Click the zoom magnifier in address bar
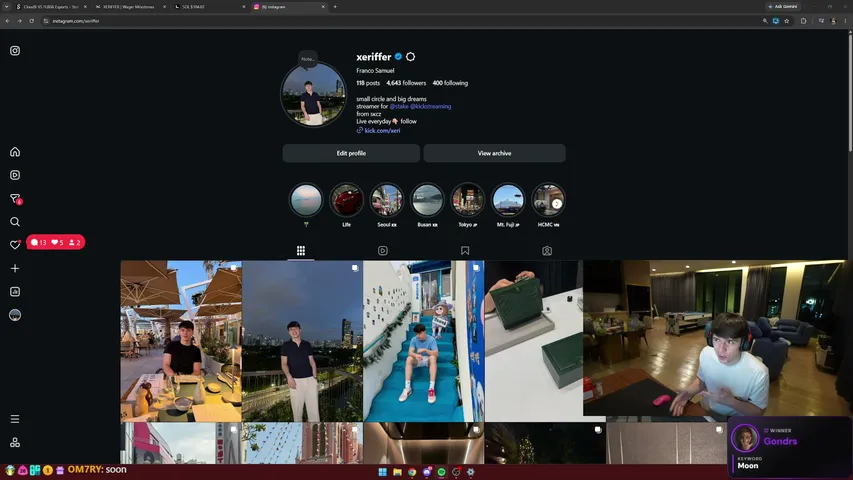Image resolution: width=853 pixels, height=480 pixels. coord(765,21)
